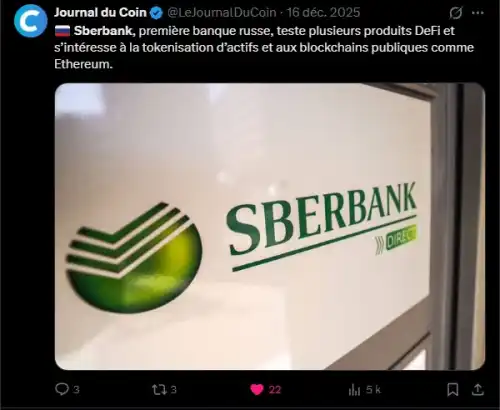Click the repost count of 3
The height and width of the screenshot is (410, 500).
pyautogui.click(x=174, y=389)
